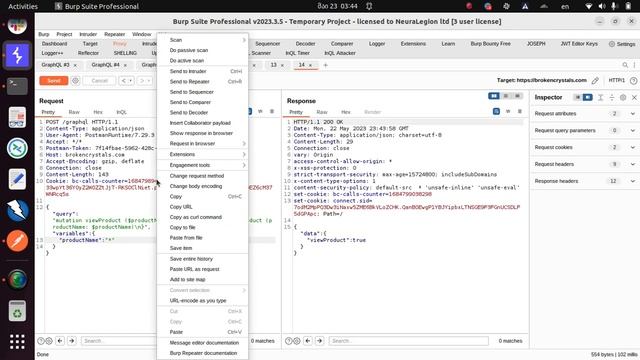
Task: Click Change request method entry
Action: click(x=203, y=176)
